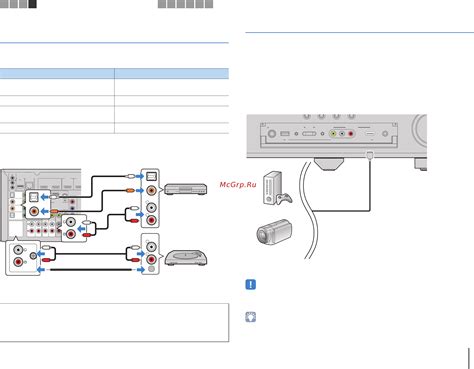Image resolution: width=474 pixels, height=369 pixels.
Task: Select the game console with controller icon
Action: coord(277,188)
